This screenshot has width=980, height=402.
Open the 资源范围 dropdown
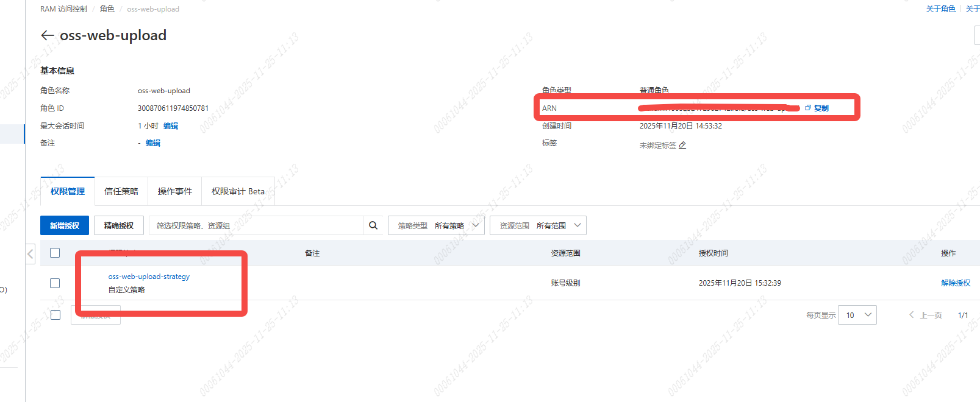(538, 225)
